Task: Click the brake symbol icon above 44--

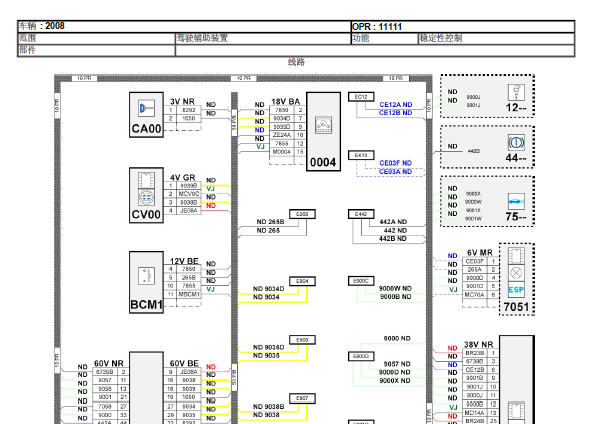Action: [x=516, y=143]
